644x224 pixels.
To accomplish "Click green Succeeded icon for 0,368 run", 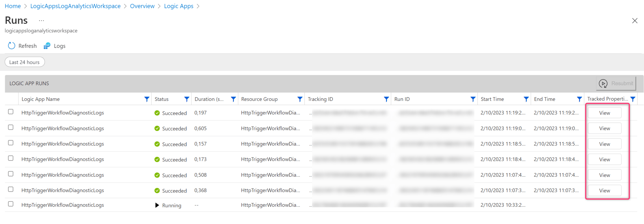I will 157,191.
